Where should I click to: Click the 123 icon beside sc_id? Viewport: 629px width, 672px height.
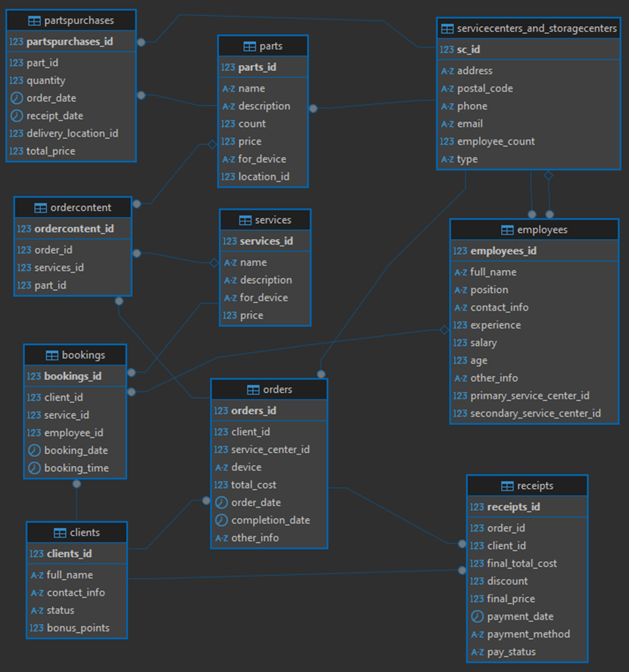click(x=447, y=50)
